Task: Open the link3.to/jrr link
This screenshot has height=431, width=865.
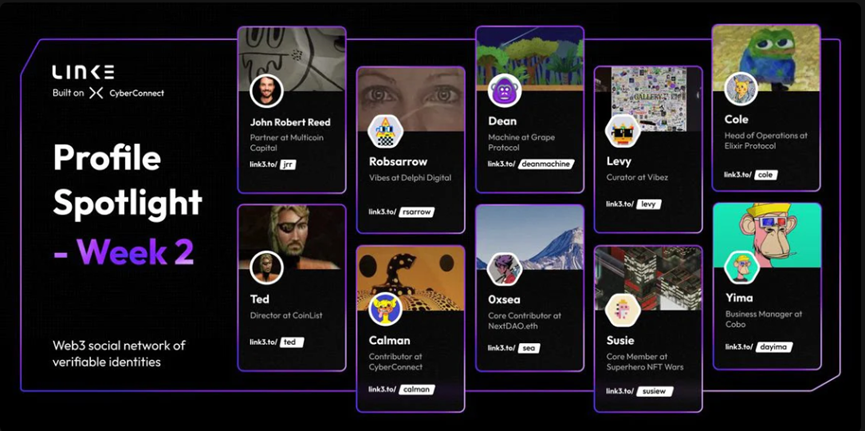Action: click(x=273, y=164)
